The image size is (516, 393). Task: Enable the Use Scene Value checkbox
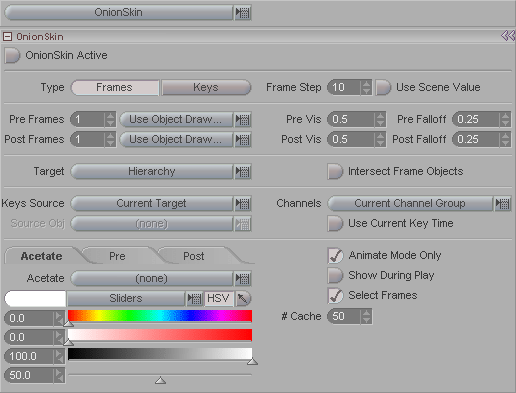click(x=383, y=88)
